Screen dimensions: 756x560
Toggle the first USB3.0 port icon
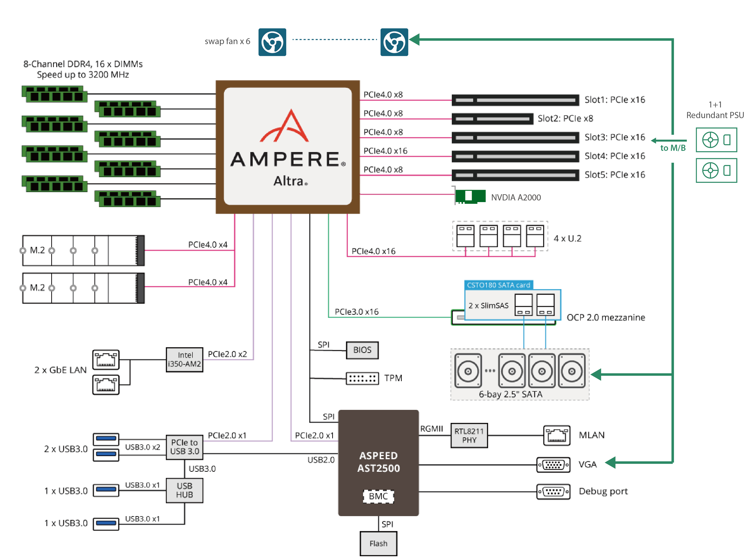coord(106,439)
